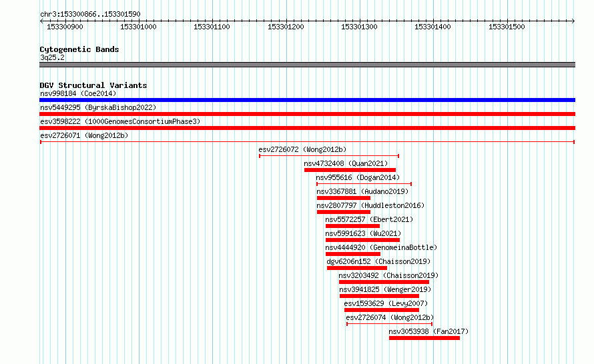This screenshot has width=594, height=364.
Task: Open nsv4732408 (Quan2021) label
Action: [346, 163]
